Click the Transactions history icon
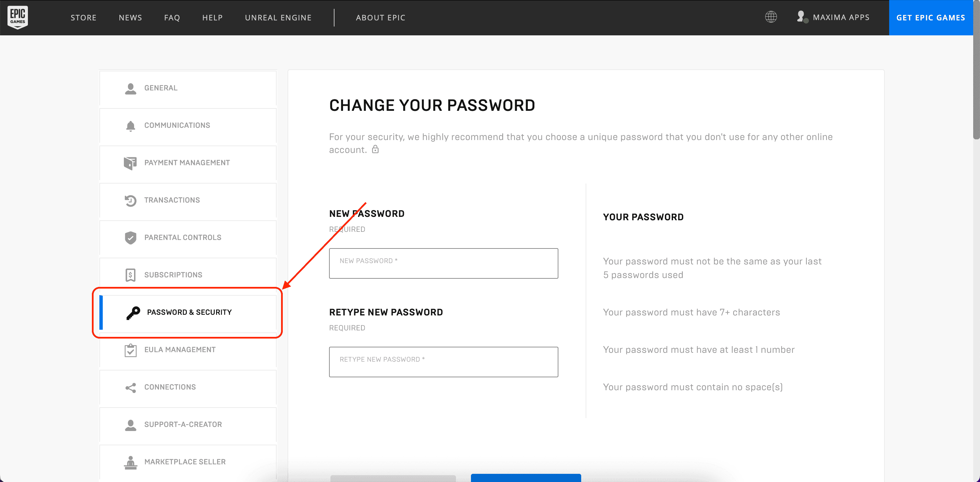Image resolution: width=980 pixels, height=482 pixels. (130, 200)
